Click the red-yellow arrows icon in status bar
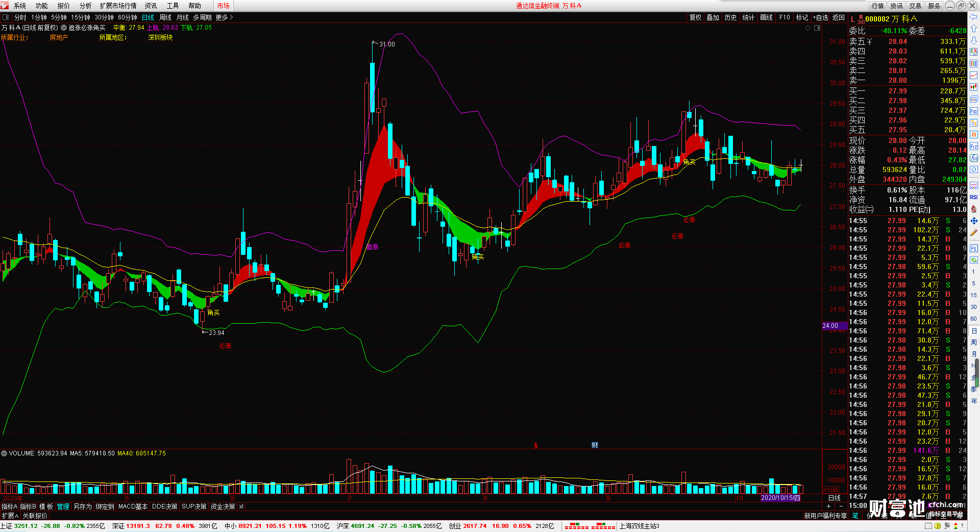The image size is (980, 532). pos(956,526)
